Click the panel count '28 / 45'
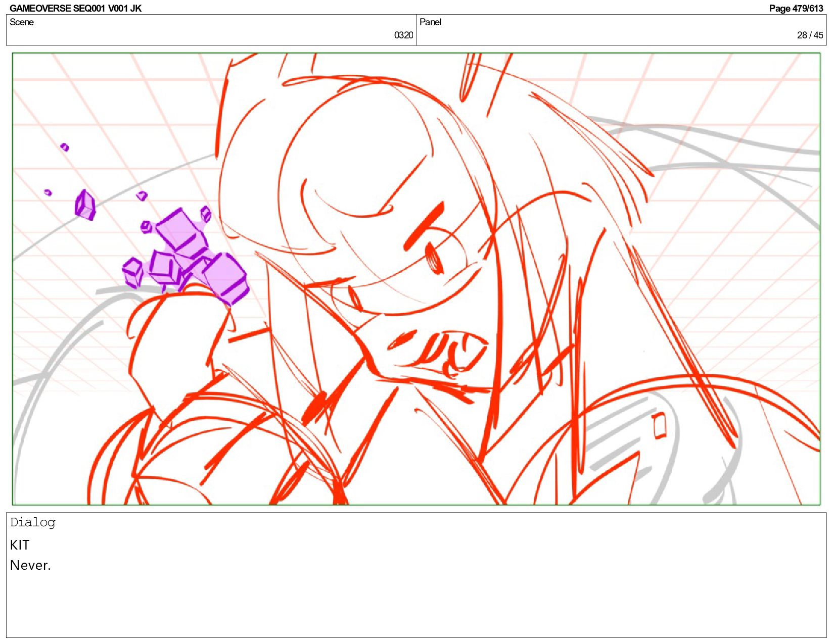 [810, 35]
